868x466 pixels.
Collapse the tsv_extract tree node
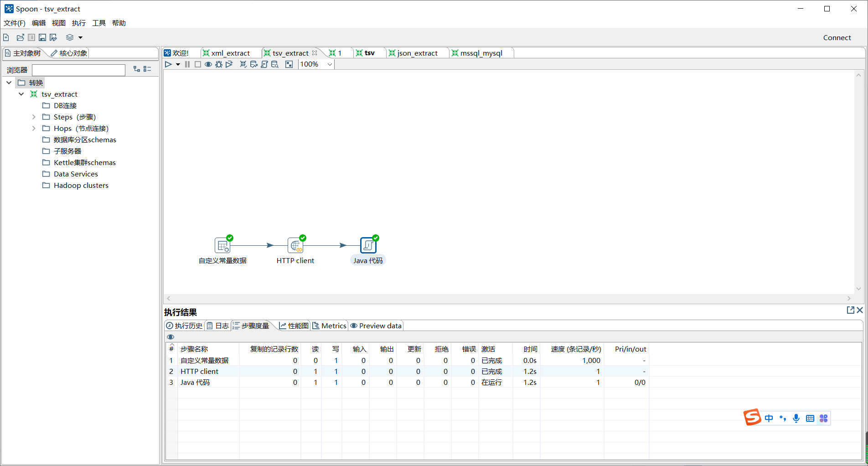click(x=21, y=94)
